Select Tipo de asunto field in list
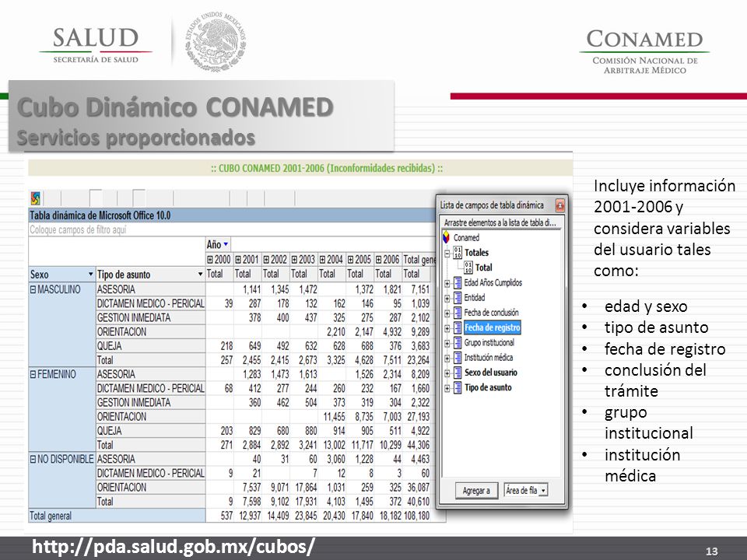This screenshot has height=560, width=747. click(488, 387)
